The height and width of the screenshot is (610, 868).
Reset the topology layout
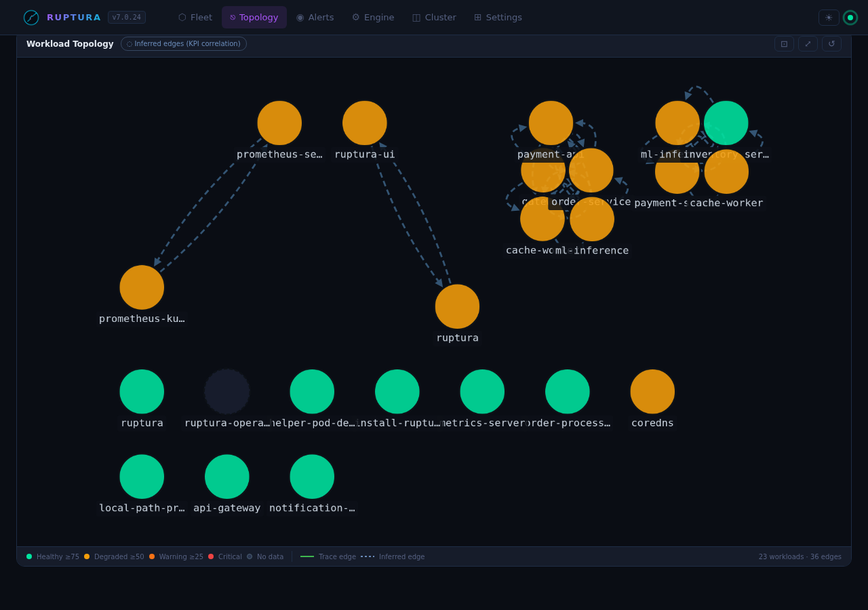tap(831, 44)
